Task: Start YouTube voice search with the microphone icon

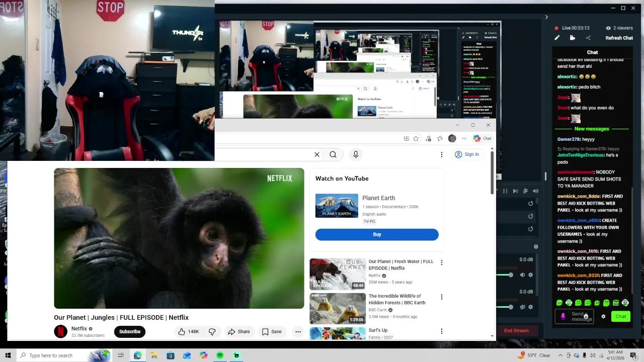Action: [x=356, y=154]
